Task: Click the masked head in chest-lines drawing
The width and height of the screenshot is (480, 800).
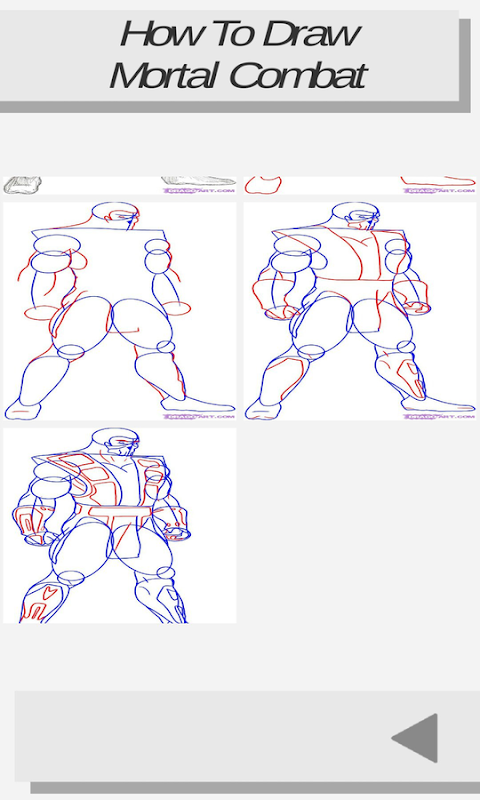Action: [x=356, y=216]
